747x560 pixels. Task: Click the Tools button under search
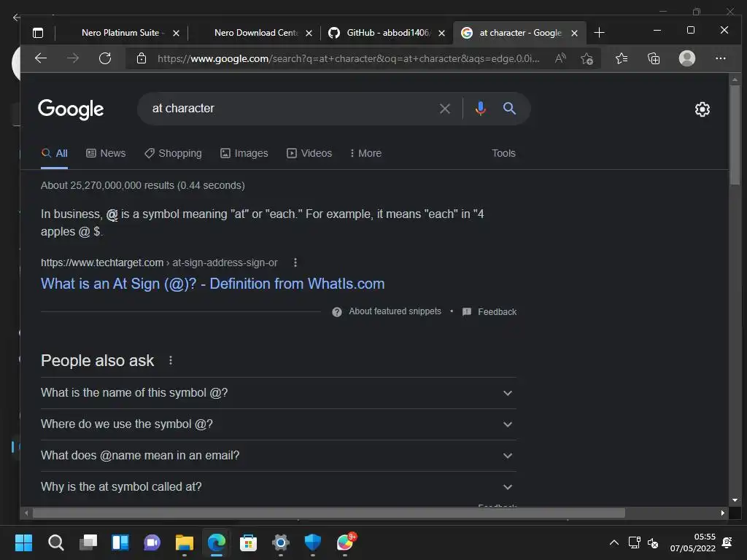[503, 153]
